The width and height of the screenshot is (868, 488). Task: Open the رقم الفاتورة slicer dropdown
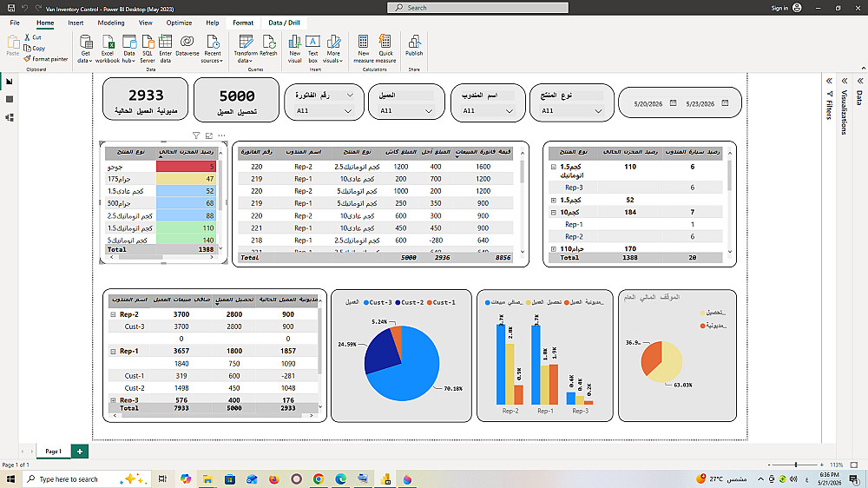click(325, 111)
